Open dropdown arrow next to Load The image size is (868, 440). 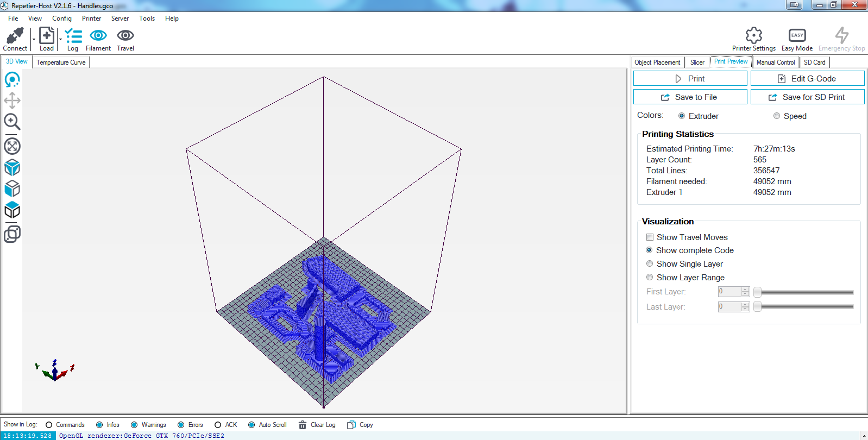60,40
